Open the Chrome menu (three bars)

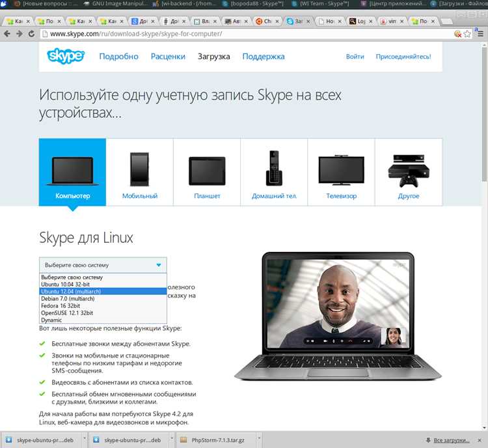coord(481,34)
